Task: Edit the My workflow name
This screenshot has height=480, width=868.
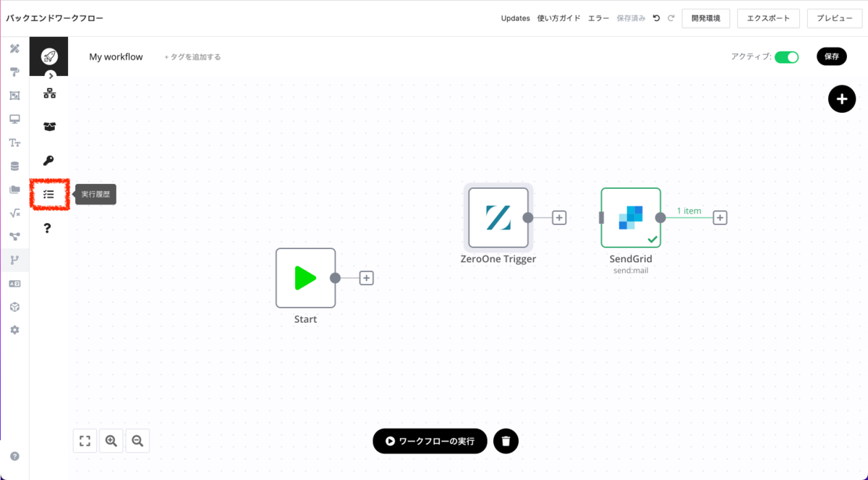Action: [x=116, y=56]
